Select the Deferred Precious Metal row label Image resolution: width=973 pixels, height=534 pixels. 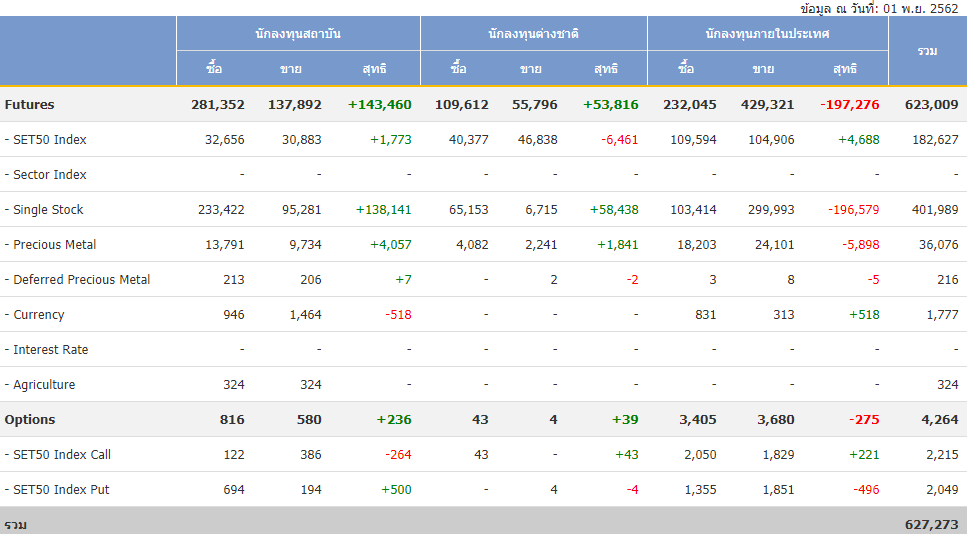point(77,280)
